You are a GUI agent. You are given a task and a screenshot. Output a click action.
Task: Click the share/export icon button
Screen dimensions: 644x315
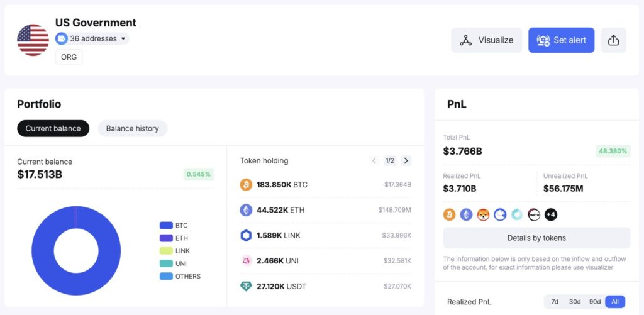point(614,40)
